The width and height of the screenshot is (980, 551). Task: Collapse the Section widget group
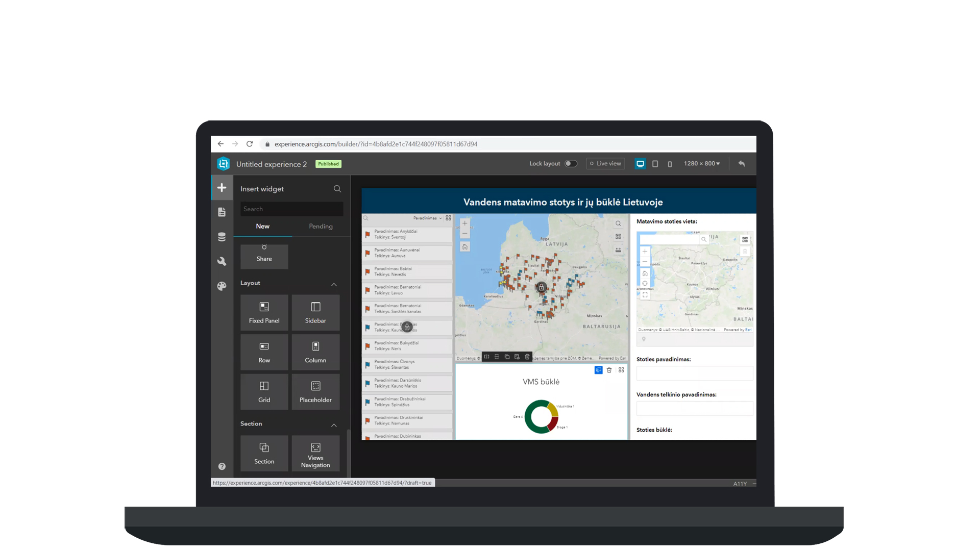click(334, 425)
